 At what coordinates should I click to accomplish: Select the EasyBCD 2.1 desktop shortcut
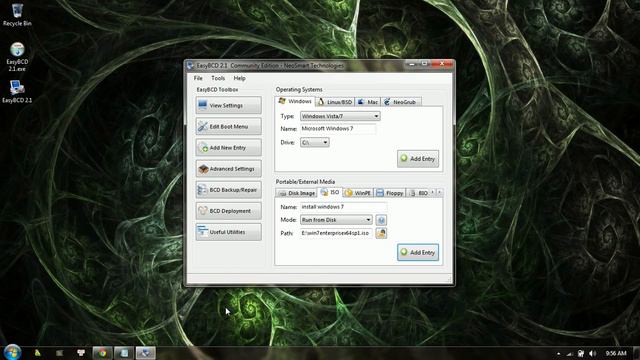click(17, 91)
